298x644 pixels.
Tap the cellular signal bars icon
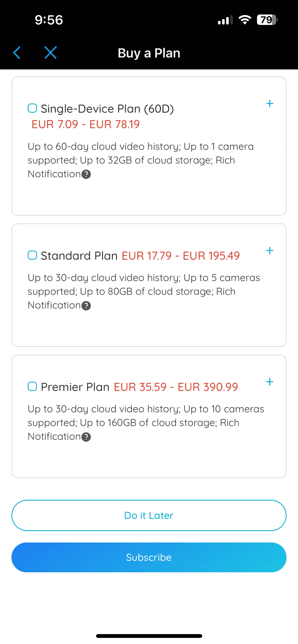225,20
